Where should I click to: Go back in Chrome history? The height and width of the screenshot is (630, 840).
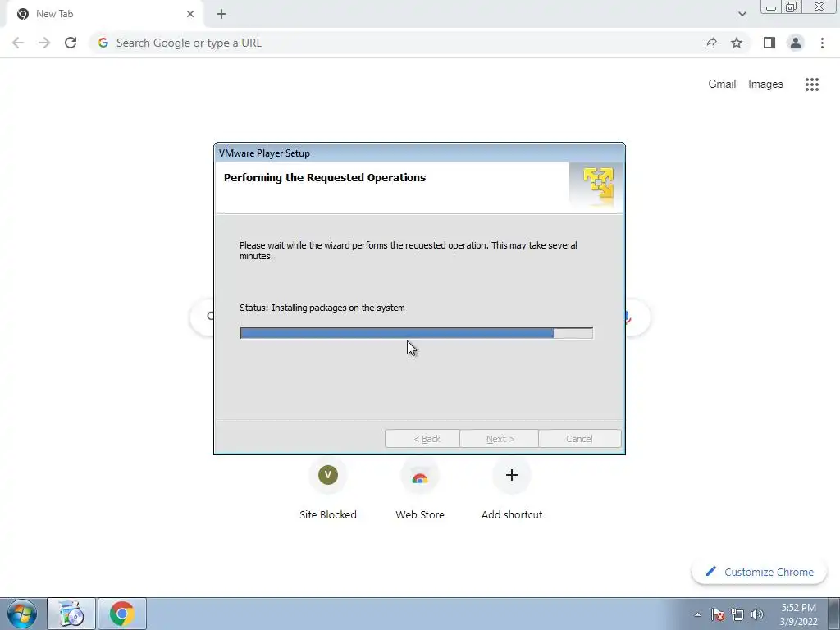[18, 43]
